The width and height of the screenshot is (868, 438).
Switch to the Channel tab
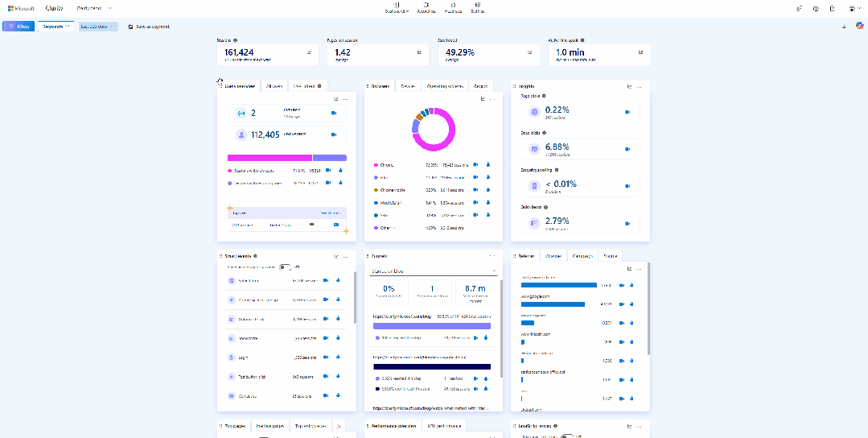click(553, 256)
